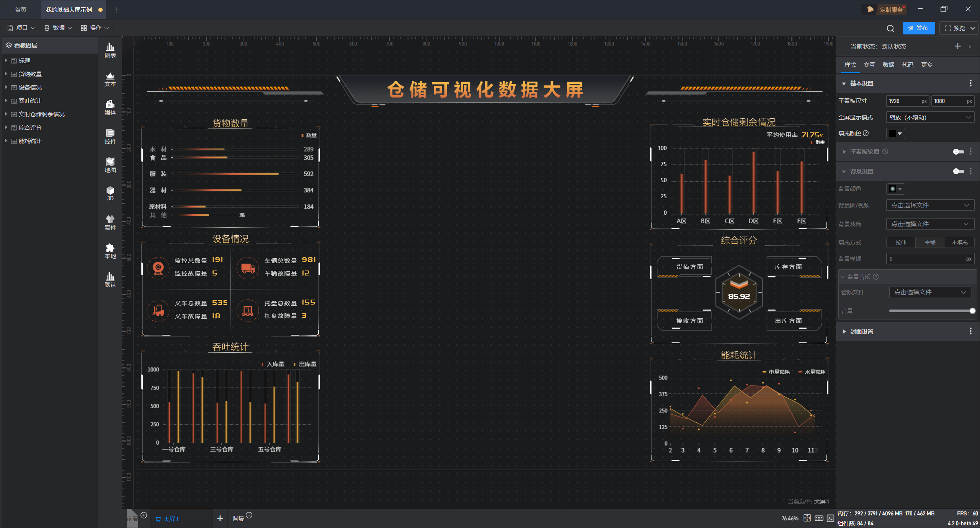Add new state with plus icon
The width and height of the screenshot is (980, 528).
(957, 46)
